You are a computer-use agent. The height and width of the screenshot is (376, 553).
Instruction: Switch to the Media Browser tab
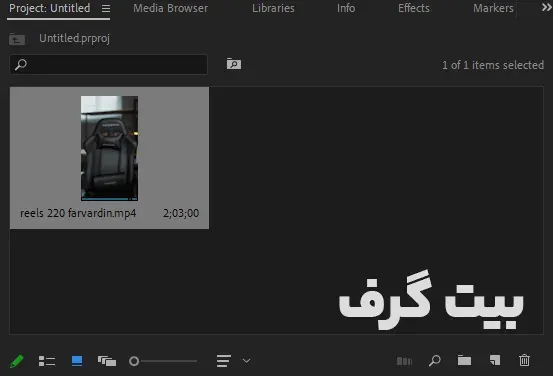170,8
